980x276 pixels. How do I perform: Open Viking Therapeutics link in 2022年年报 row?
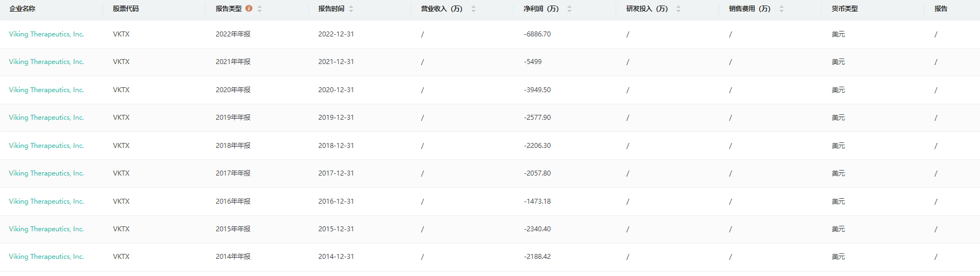pyautogui.click(x=46, y=34)
